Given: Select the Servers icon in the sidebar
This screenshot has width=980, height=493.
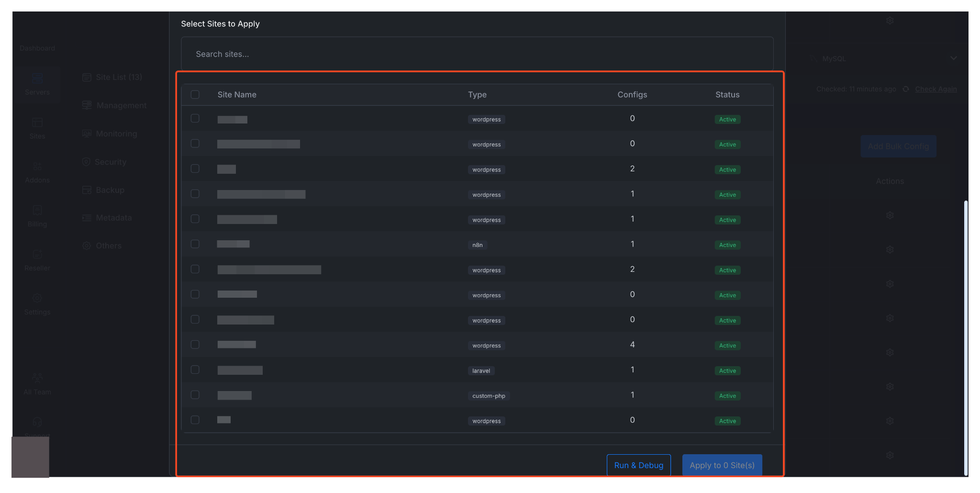Looking at the screenshot, I should 37,79.
